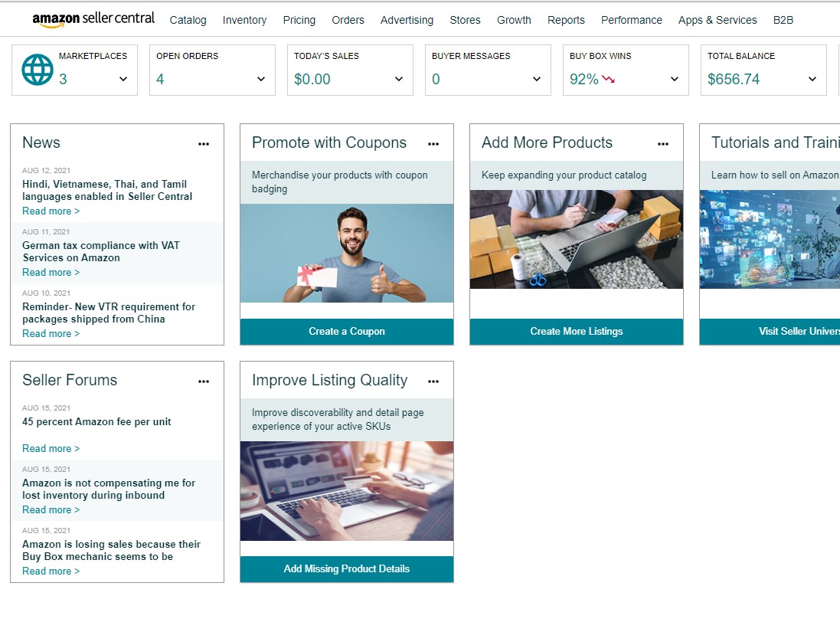Click the coupon man thumbs-up image
The image size is (840, 619).
(x=347, y=253)
